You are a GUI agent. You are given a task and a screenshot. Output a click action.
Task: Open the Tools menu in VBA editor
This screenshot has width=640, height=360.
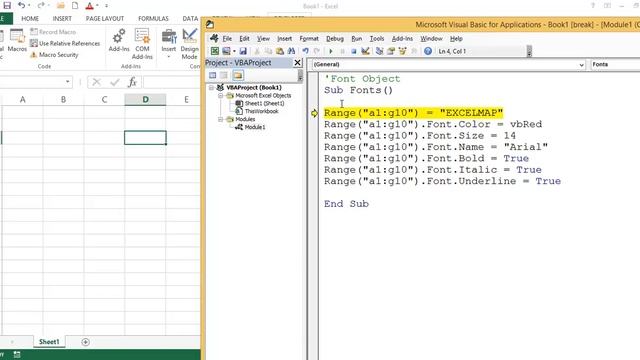coord(377,39)
